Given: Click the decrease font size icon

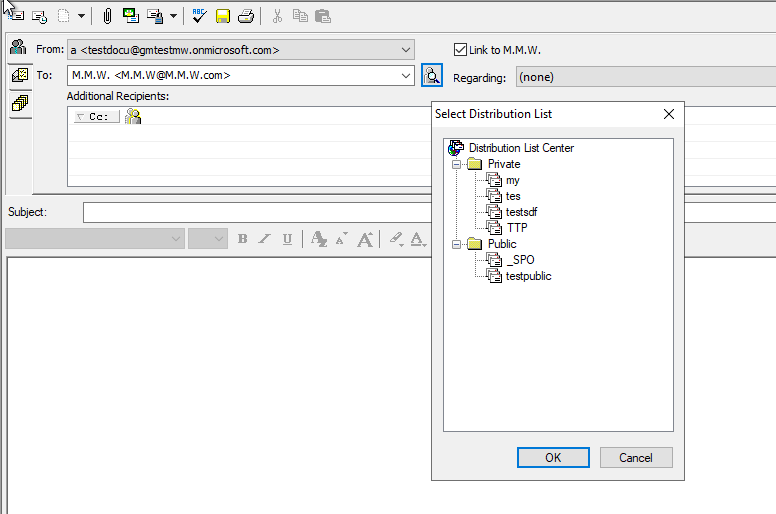Looking at the screenshot, I should [x=341, y=239].
